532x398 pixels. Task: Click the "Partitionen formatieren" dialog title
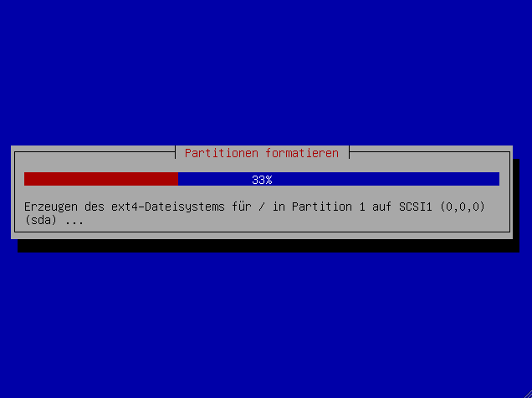262,153
